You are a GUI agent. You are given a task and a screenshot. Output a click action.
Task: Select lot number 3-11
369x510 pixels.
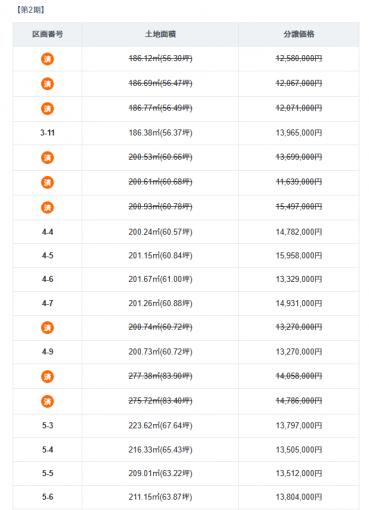pyautogui.click(x=47, y=133)
